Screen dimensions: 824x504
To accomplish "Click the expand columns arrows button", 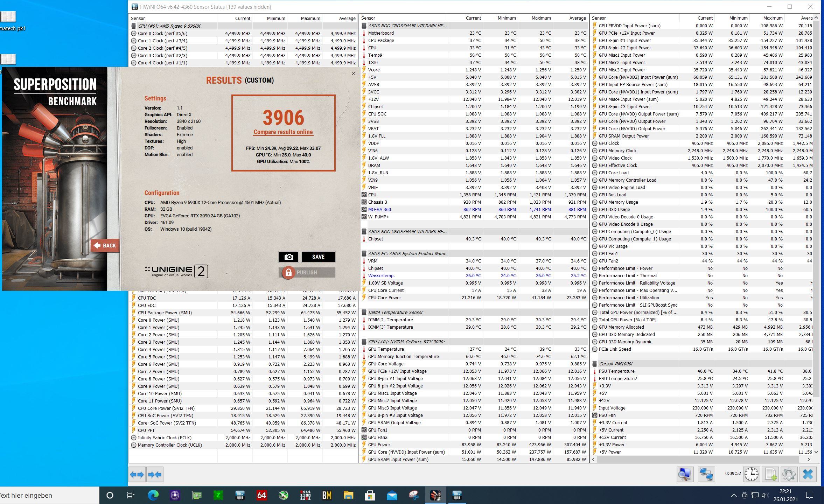I will (137, 475).
